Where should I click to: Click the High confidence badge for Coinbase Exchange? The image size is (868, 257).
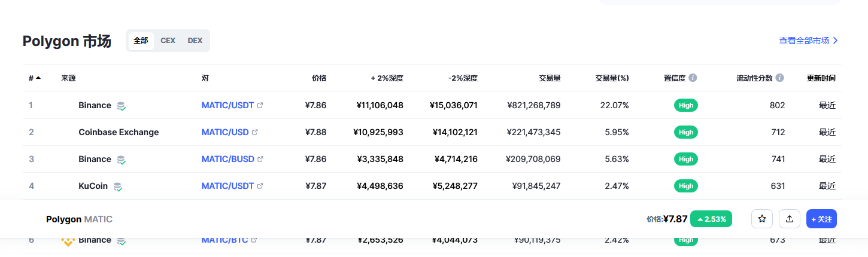pos(686,132)
